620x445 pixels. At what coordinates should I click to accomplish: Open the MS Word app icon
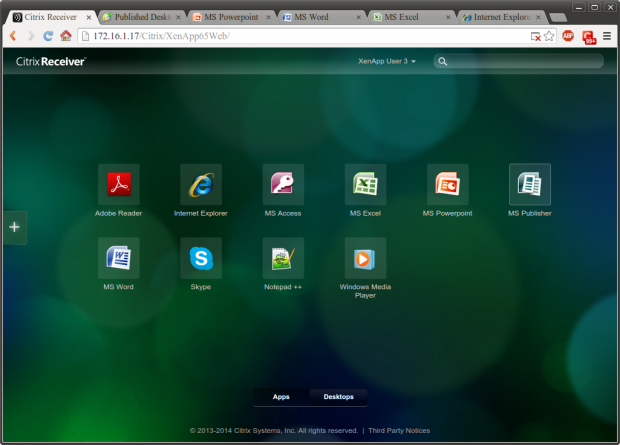click(119, 258)
